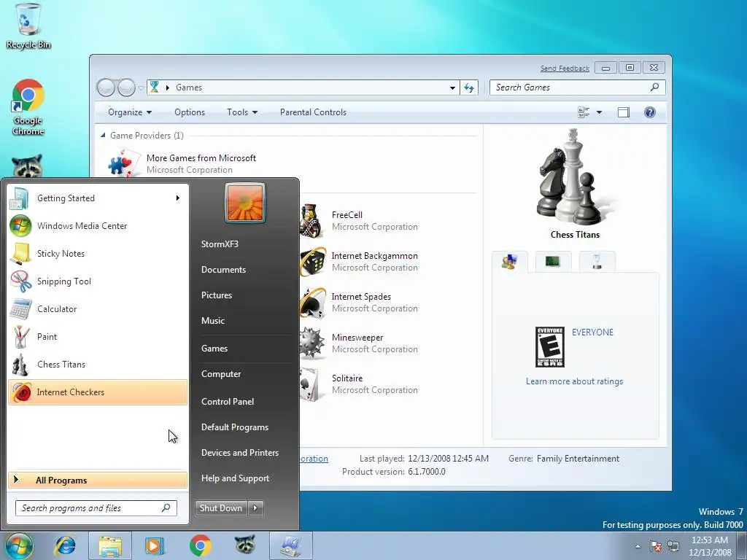Expand All Programs list
This screenshot has width=747, height=560.
pyautogui.click(x=98, y=480)
